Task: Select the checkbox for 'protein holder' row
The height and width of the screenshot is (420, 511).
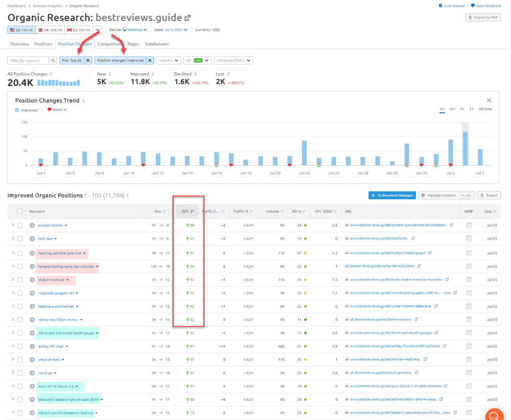Action: click(x=20, y=225)
